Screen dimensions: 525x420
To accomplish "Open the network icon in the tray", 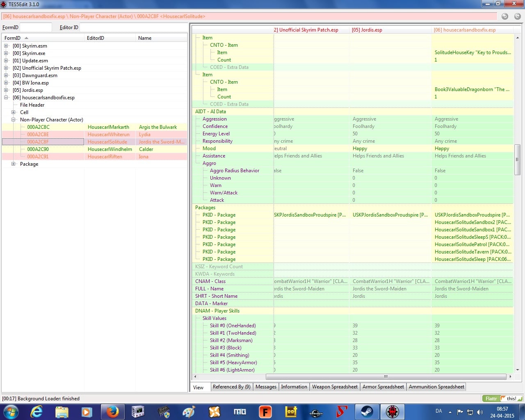I will [470, 412].
